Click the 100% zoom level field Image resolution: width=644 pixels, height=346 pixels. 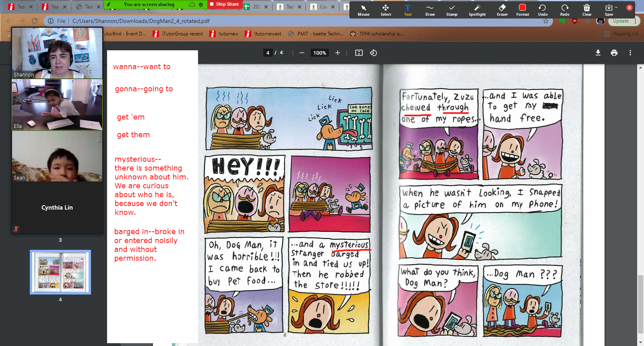(x=320, y=53)
